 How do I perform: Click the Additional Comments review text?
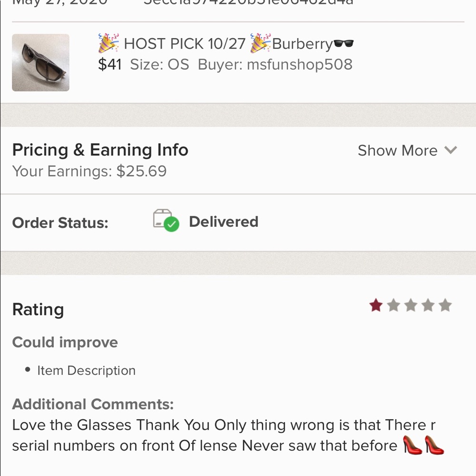pos(228,435)
